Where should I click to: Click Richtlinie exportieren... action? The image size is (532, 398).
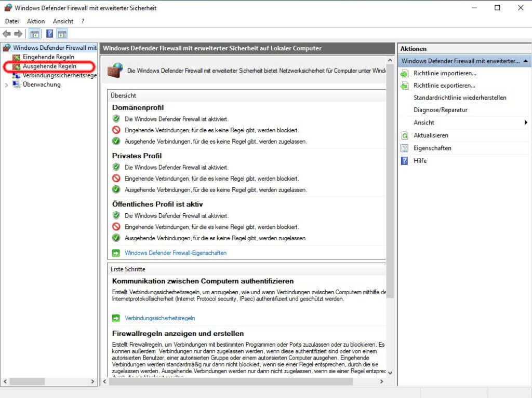coord(445,86)
